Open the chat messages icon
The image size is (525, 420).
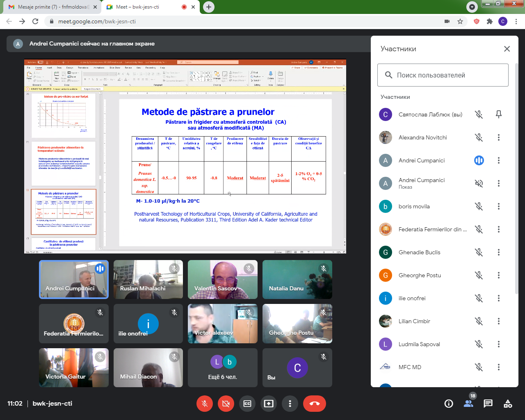coord(488,404)
